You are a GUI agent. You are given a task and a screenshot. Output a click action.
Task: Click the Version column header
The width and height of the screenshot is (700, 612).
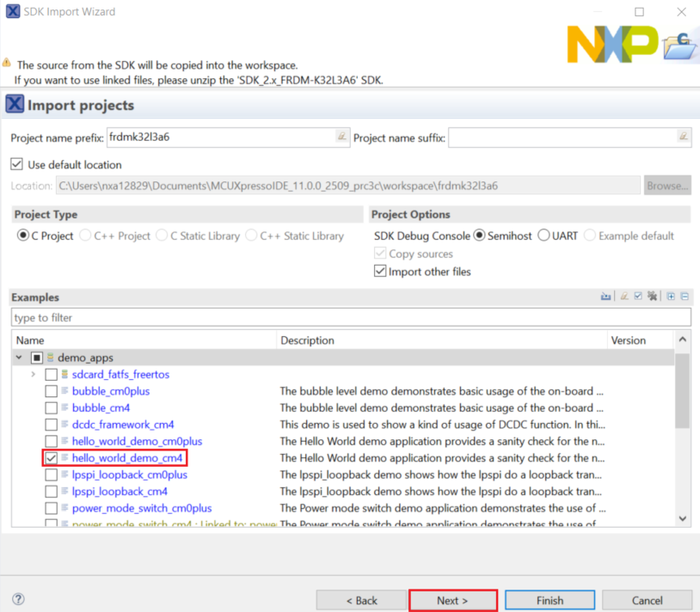tap(640, 340)
